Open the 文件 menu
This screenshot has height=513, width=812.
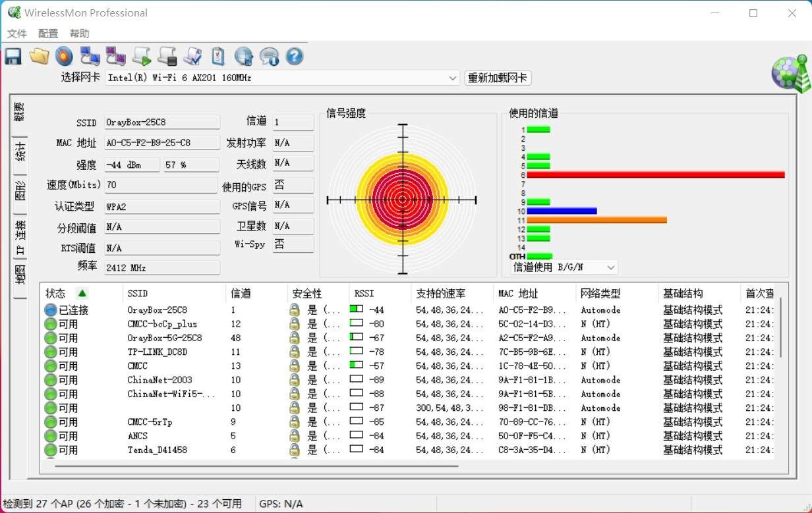point(16,34)
